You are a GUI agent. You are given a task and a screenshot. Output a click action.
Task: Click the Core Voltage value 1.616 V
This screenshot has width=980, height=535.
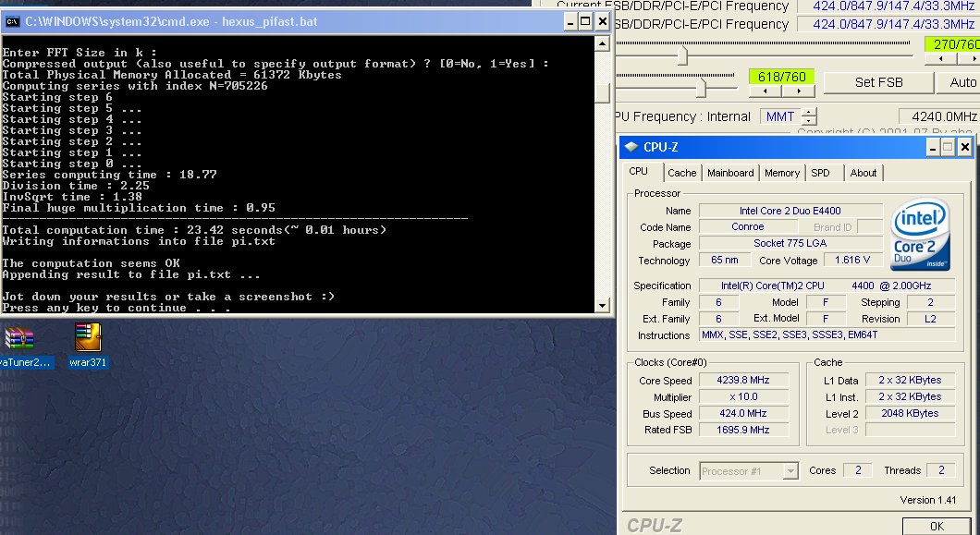click(x=852, y=260)
